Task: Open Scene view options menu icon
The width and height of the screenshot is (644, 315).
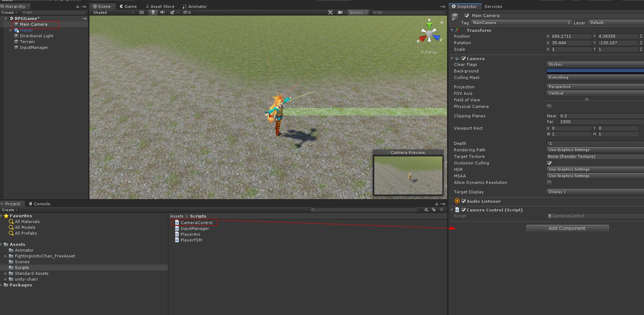Action: [x=443, y=7]
